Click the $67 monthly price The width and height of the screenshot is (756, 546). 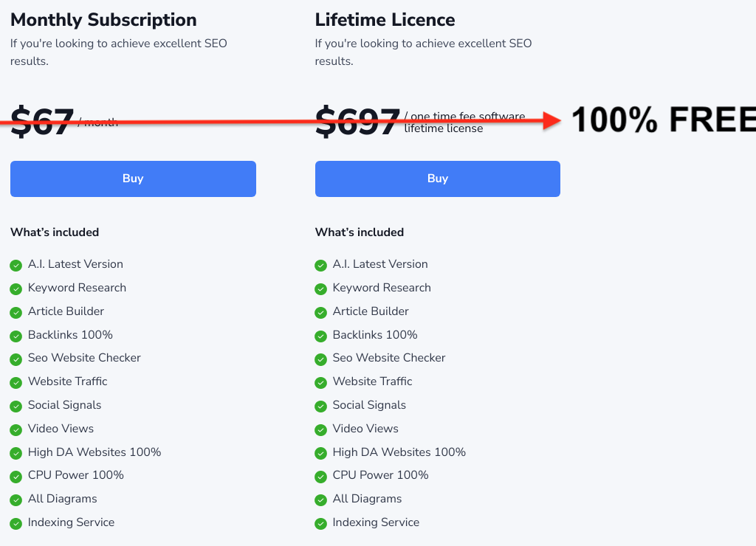(x=43, y=122)
